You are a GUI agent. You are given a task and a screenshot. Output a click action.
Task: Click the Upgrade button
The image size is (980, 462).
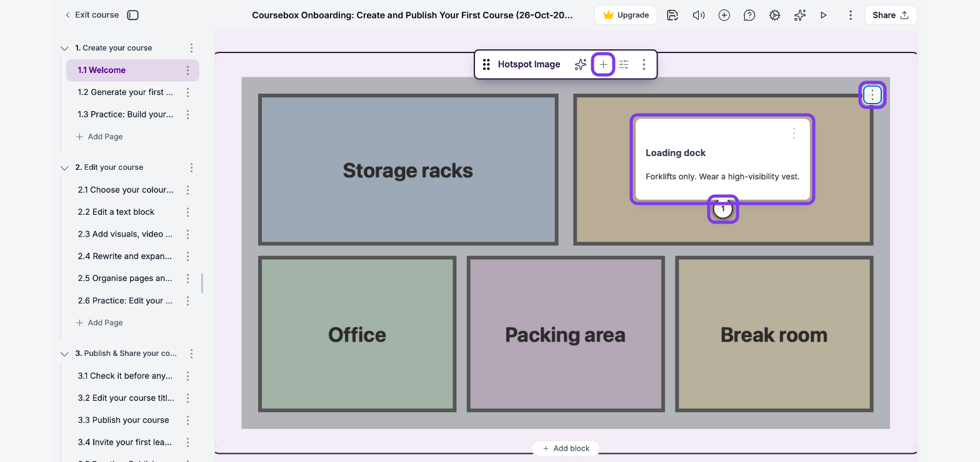click(x=626, y=15)
